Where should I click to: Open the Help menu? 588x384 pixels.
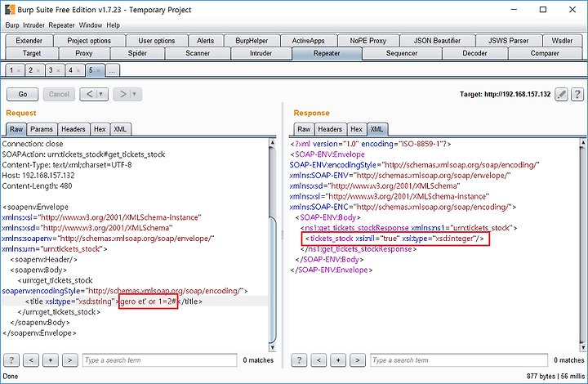113,25
